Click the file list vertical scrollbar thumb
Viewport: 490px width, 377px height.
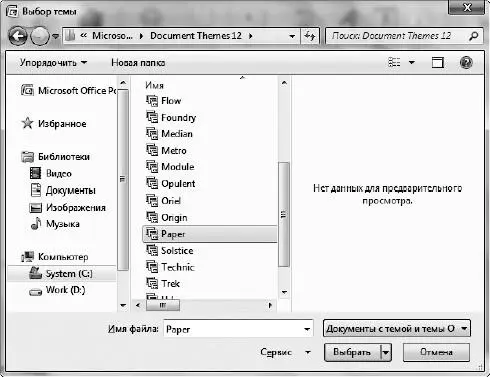284,214
